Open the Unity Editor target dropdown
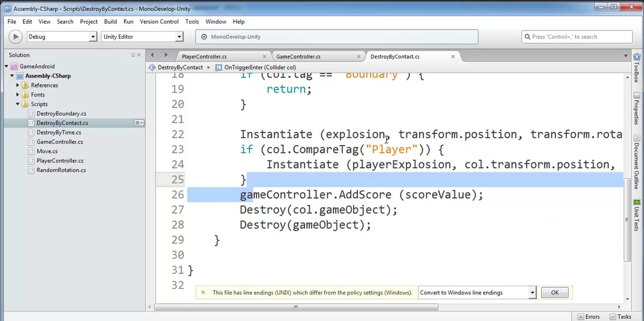This screenshot has width=644, height=321. coord(179,37)
